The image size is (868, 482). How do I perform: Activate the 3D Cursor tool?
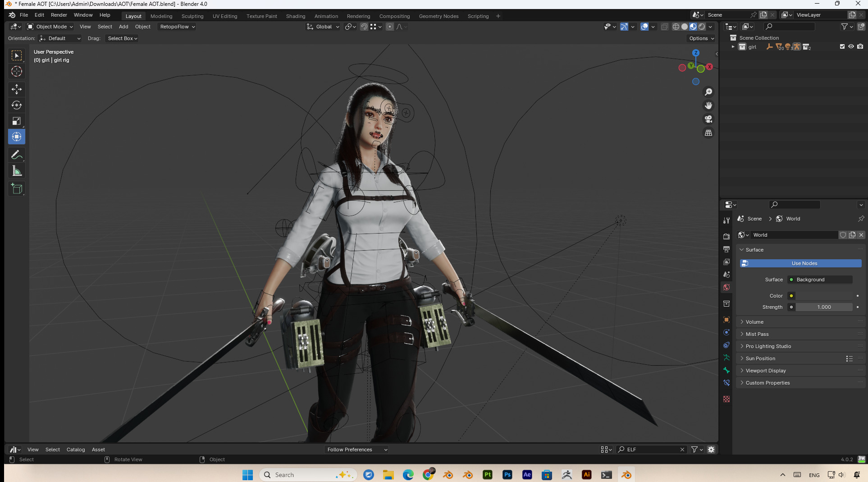pos(17,71)
